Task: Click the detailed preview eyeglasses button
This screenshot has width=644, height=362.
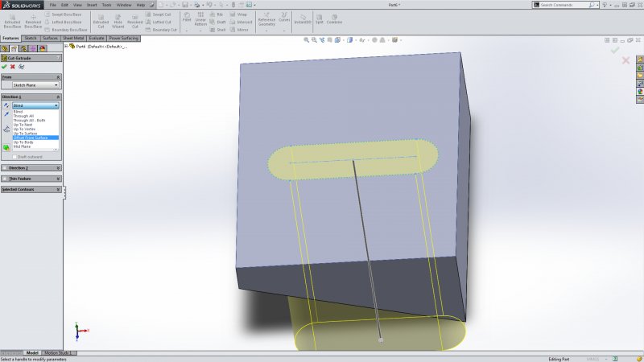Action: (22, 67)
